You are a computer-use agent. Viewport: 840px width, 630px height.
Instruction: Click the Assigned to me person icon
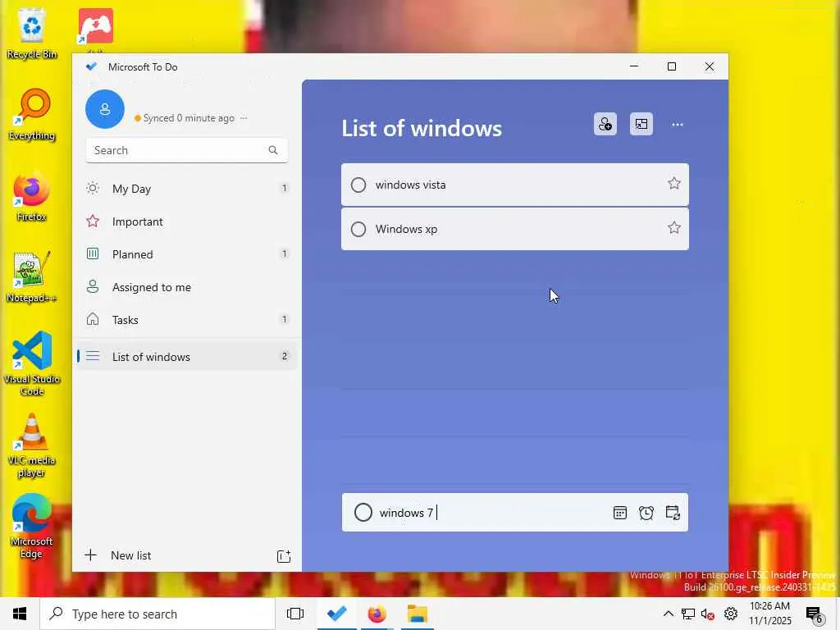tap(93, 286)
